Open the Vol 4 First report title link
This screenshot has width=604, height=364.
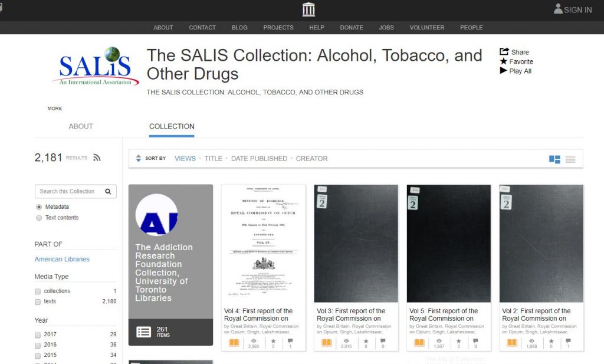(x=258, y=314)
